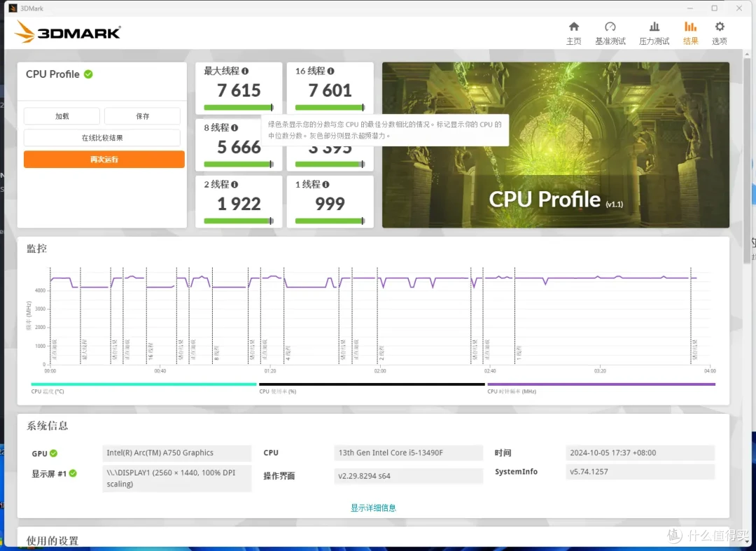Image resolution: width=756 pixels, height=551 pixels.
Task: Click 7 601 sixteen-thread score
Action: [330, 90]
